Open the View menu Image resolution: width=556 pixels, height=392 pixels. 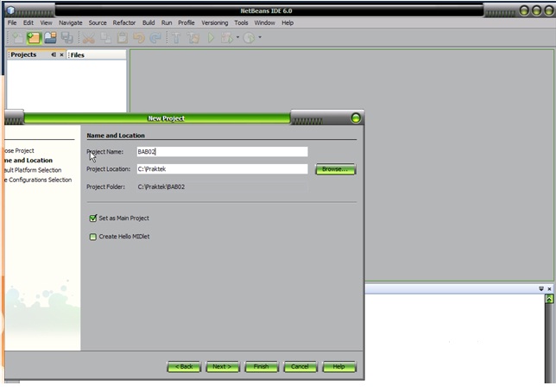(46, 22)
